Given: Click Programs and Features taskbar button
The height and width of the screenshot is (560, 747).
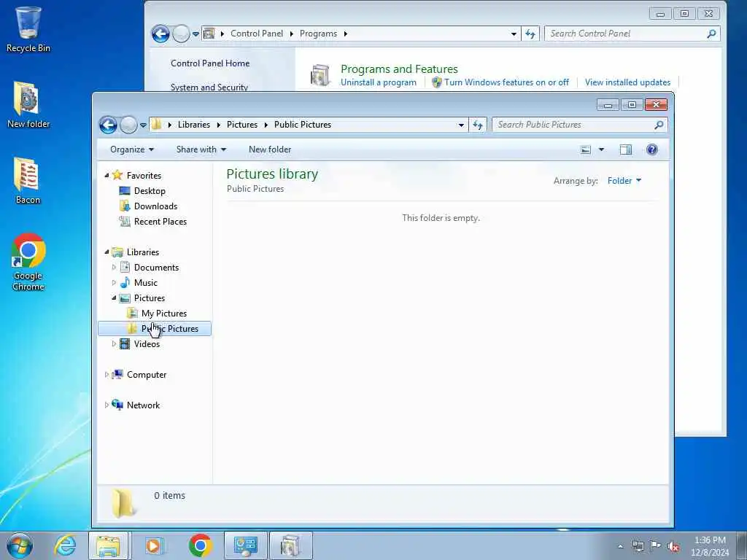Looking at the screenshot, I should pyautogui.click(x=290, y=545).
